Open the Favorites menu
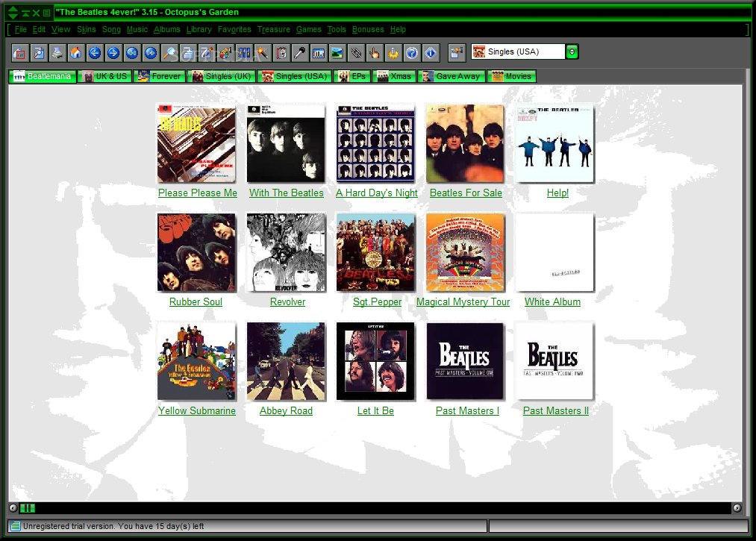 tap(234, 29)
